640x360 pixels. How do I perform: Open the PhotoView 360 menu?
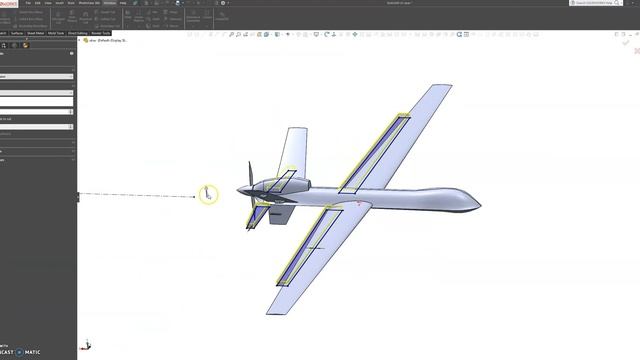89,3
